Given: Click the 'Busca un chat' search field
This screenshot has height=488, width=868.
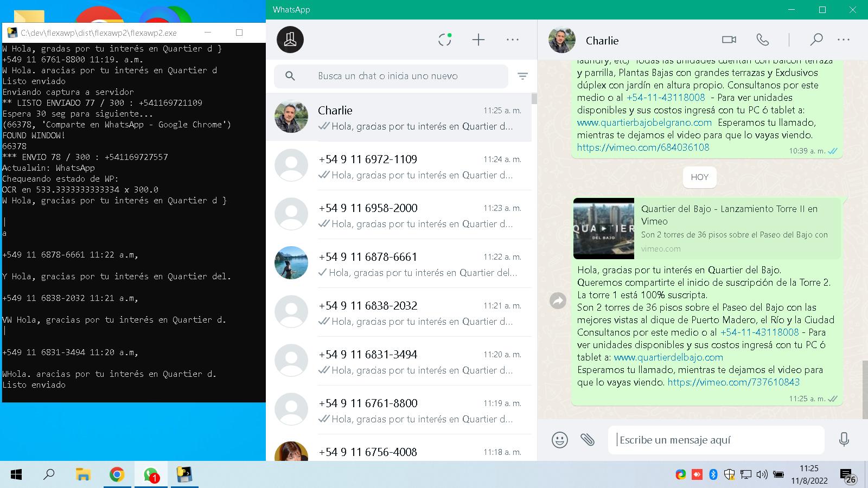Looking at the screenshot, I should [x=391, y=76].
